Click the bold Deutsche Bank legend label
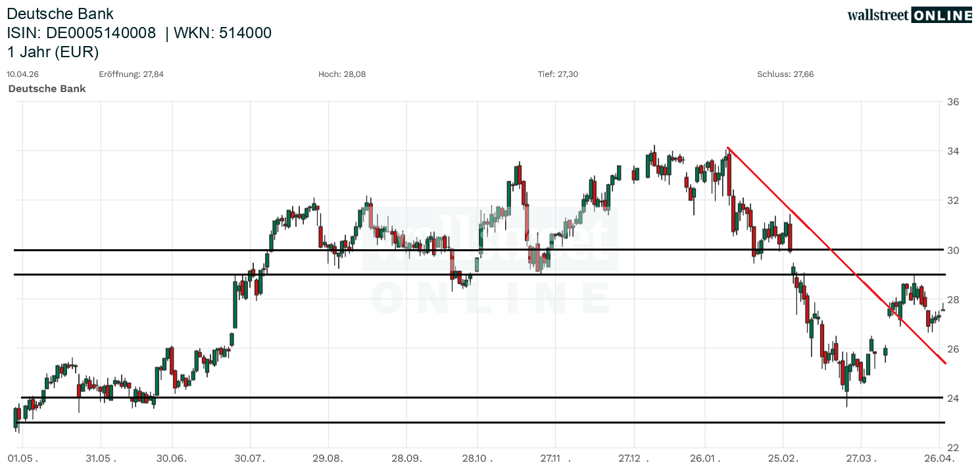This screenshot has width=980, height=463. 47,88
